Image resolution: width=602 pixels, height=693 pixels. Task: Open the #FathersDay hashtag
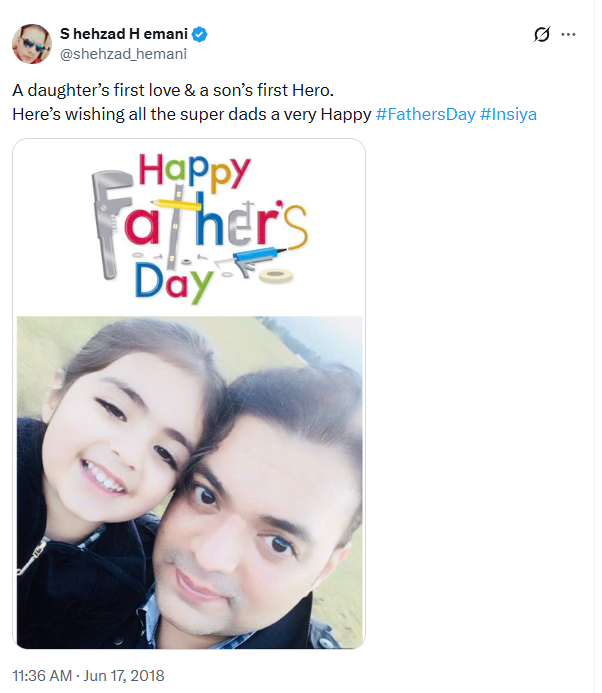coord(425,114)
